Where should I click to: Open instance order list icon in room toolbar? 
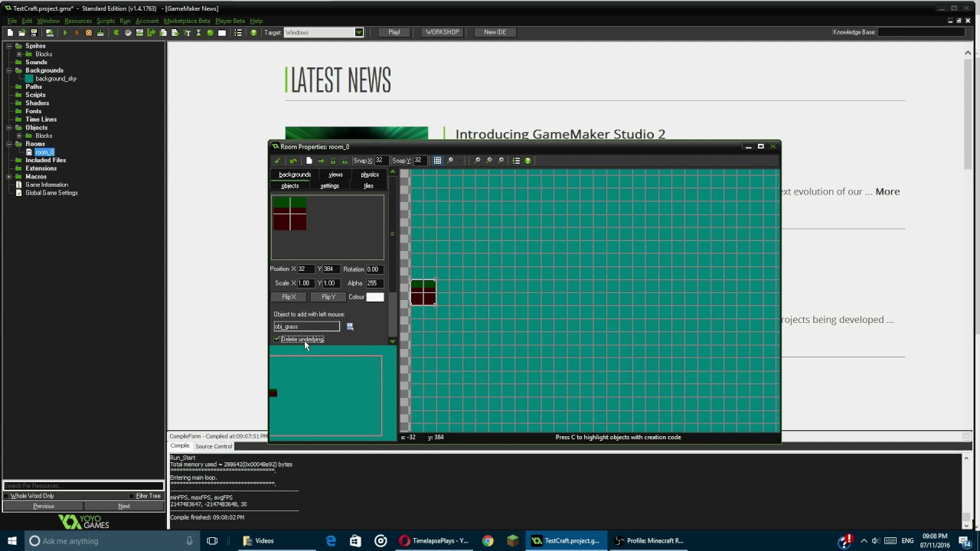[x=516, y=161]
